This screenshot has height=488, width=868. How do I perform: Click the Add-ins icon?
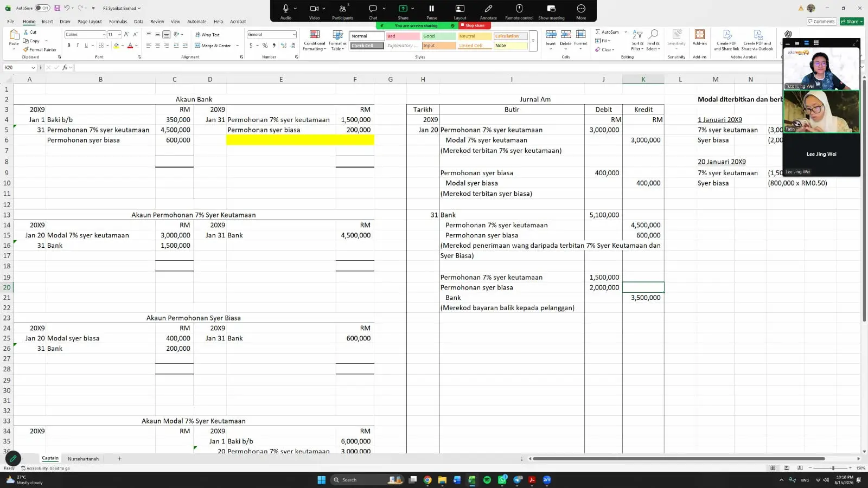pyautogui.click(x=700, y=35)
